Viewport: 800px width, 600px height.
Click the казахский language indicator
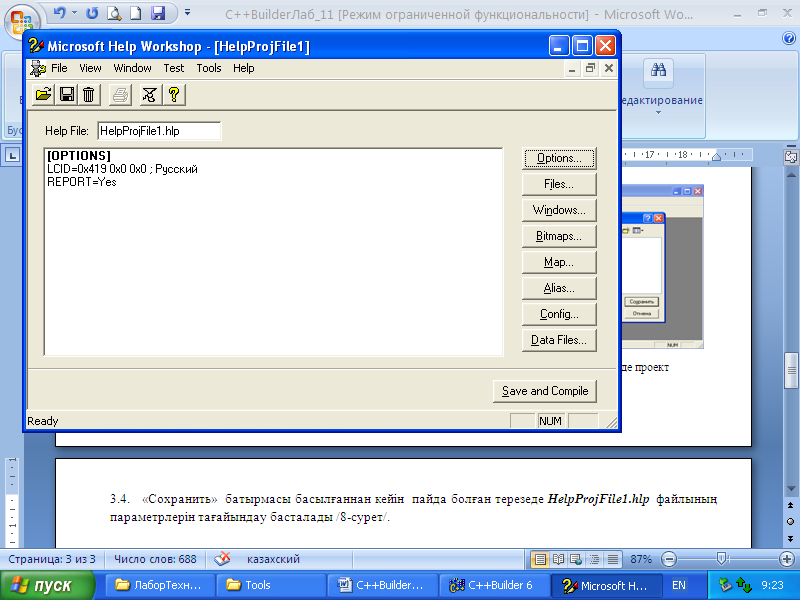(273, 559)
